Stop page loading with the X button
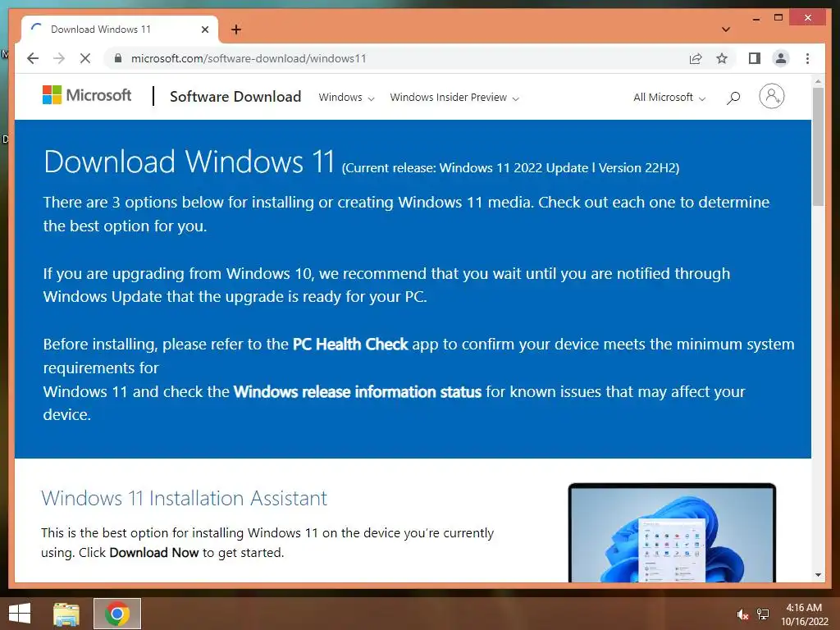Screen dimensions: 840x630 (x=85, y=58)
